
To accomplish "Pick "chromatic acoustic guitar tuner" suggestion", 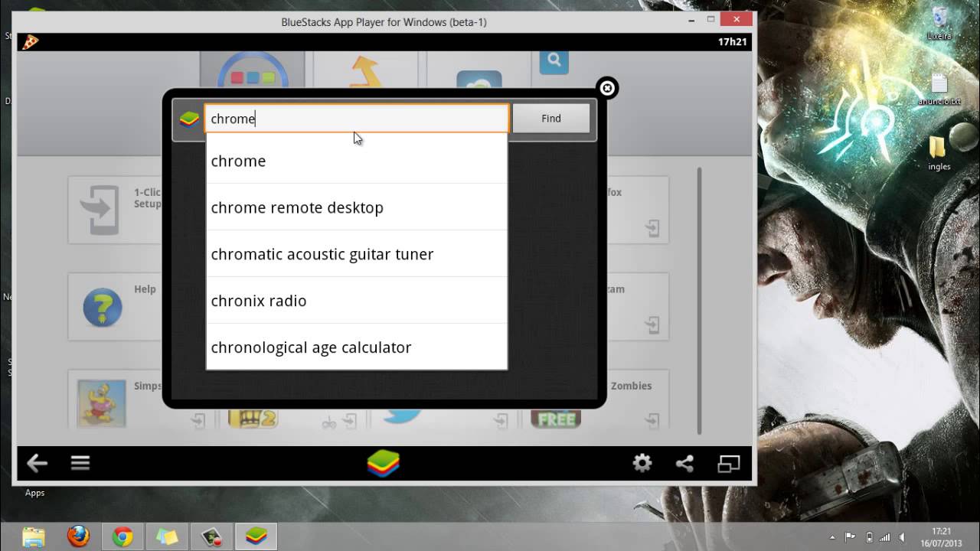I will coord(357,254).
